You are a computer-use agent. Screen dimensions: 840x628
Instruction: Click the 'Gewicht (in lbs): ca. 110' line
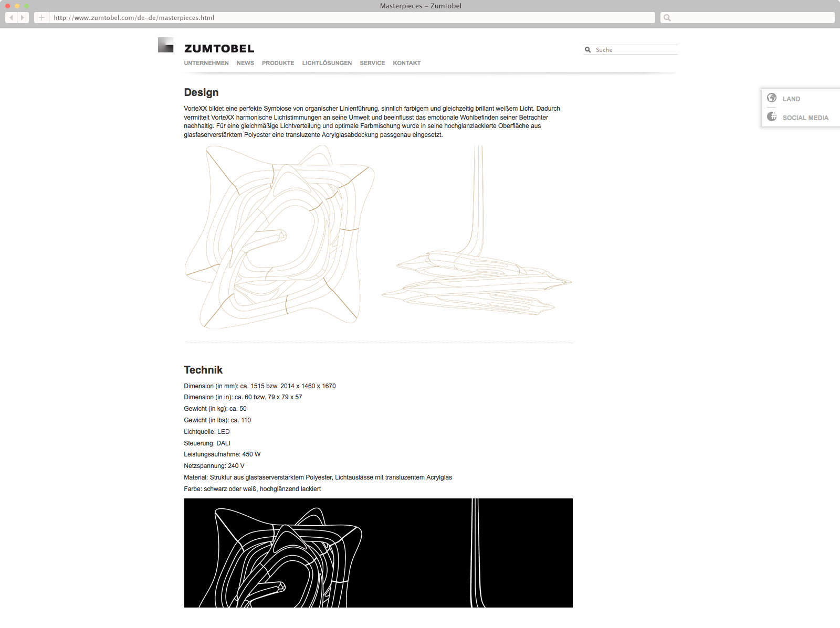(x=217, y=420)
